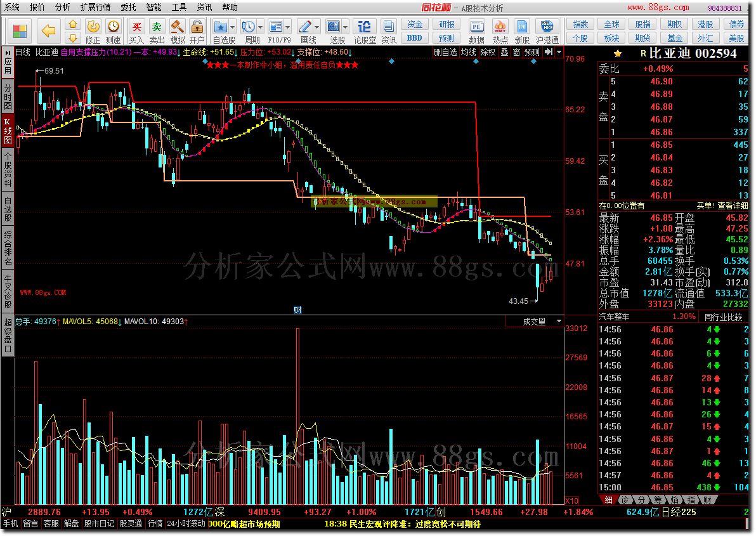The image size is (756, 536).
Task: Click the 股市日记 status bar item
Action: 99,523
